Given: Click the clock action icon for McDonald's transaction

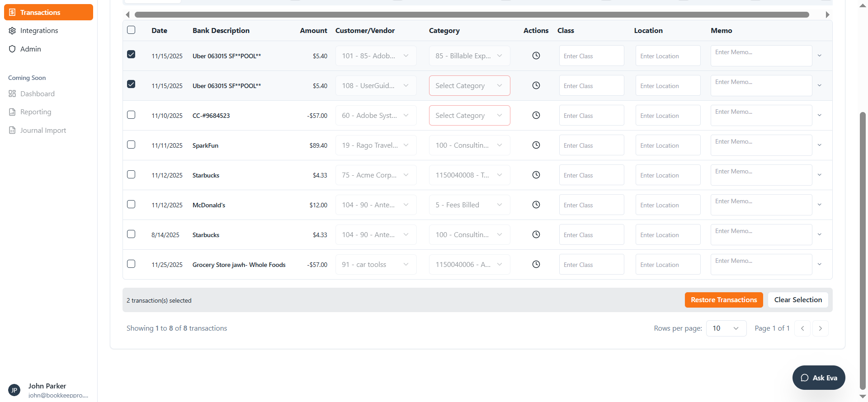Looking at the screenshot, I should [x=536, y=205].
